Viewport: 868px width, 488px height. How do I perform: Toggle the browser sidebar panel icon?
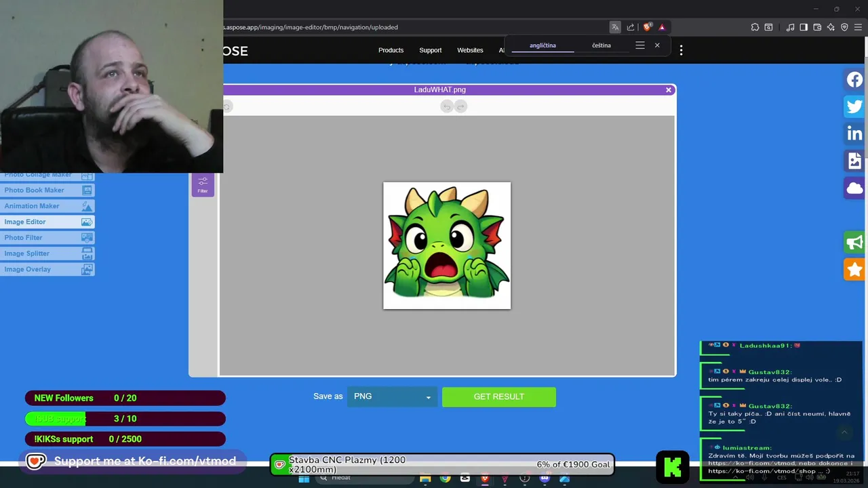(x=804, y=27)
